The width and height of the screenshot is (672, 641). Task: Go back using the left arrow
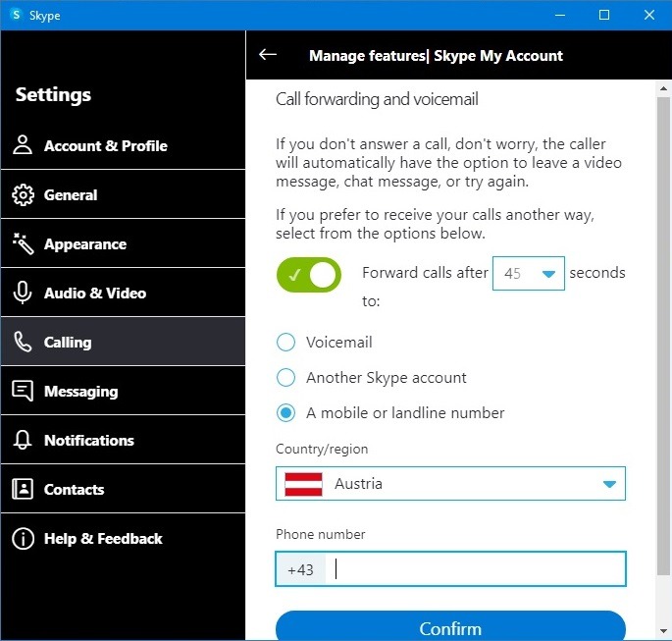[268, 54]
